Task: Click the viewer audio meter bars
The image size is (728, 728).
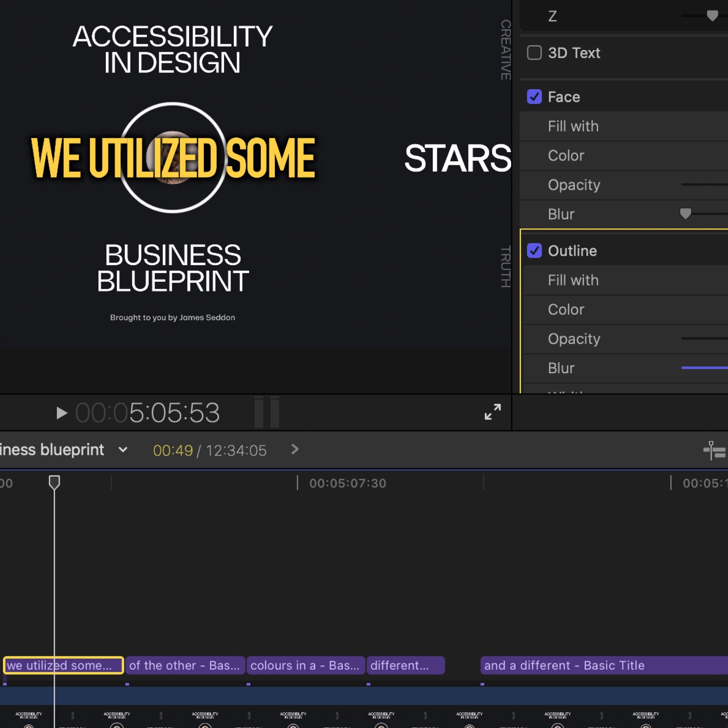Action: [267, 412]
